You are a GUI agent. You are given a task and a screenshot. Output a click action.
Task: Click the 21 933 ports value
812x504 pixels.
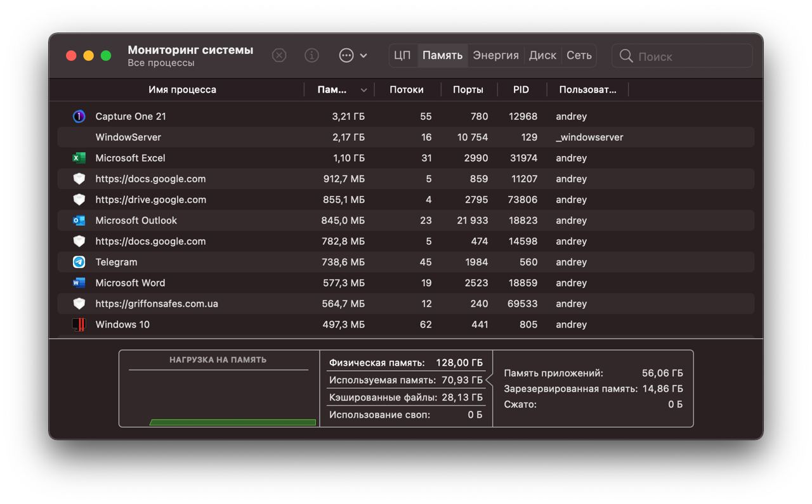(x=473, y=221)
